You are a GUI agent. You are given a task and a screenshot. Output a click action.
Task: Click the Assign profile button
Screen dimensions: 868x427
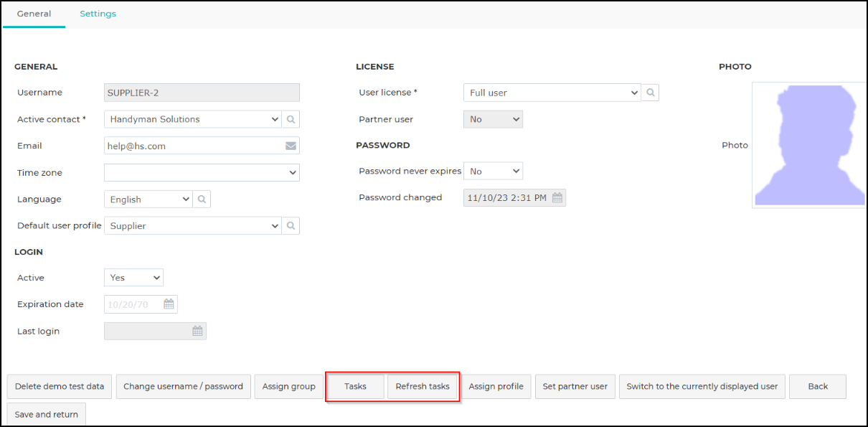point(496,386)
